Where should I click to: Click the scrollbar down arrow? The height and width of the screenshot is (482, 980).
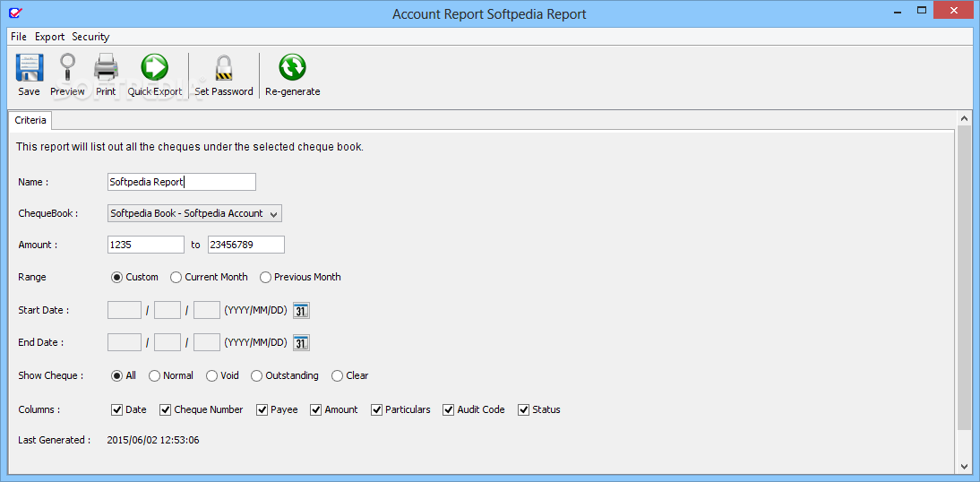point(964,466)
